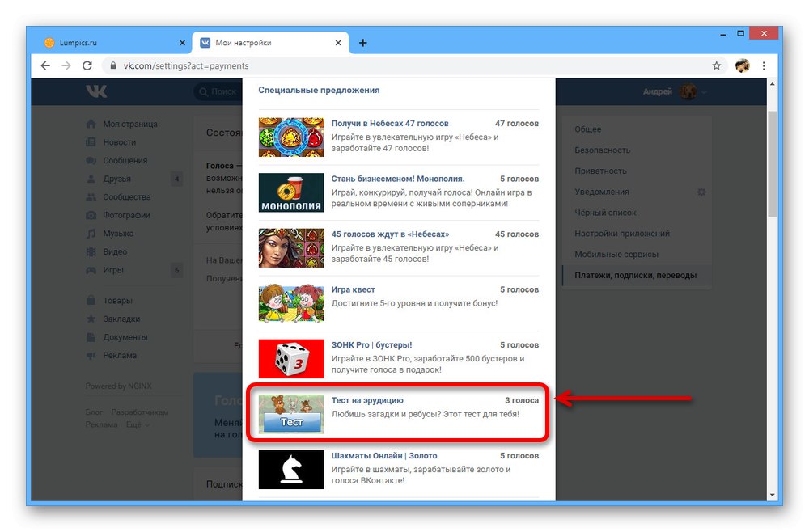Open Игры in left menu

click(x=104, y=270)
